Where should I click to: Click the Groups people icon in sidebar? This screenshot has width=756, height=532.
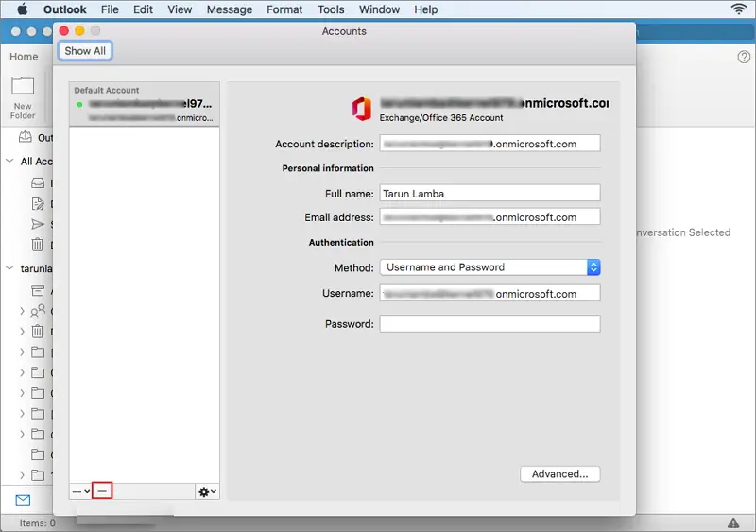[x=38, y=311]
